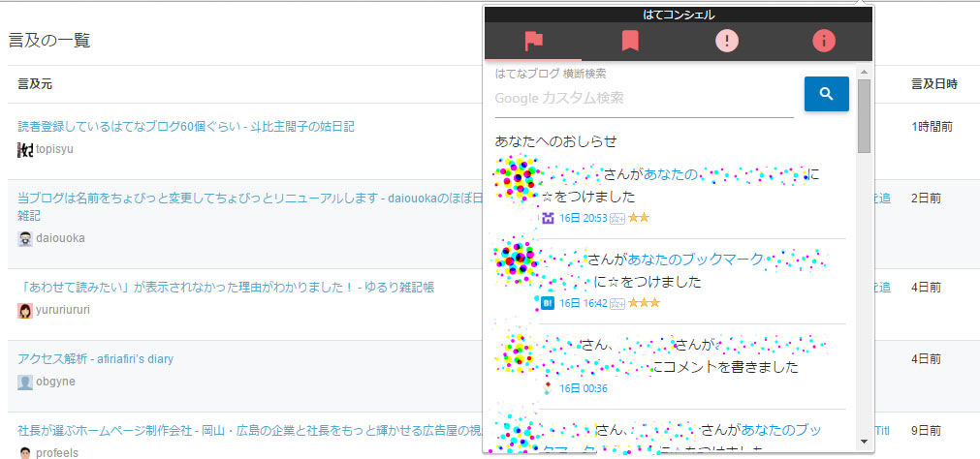The image size is (980, 459).
Task: Click add-star icon beside 16日 16:42
Action: [x=617, y=303]
